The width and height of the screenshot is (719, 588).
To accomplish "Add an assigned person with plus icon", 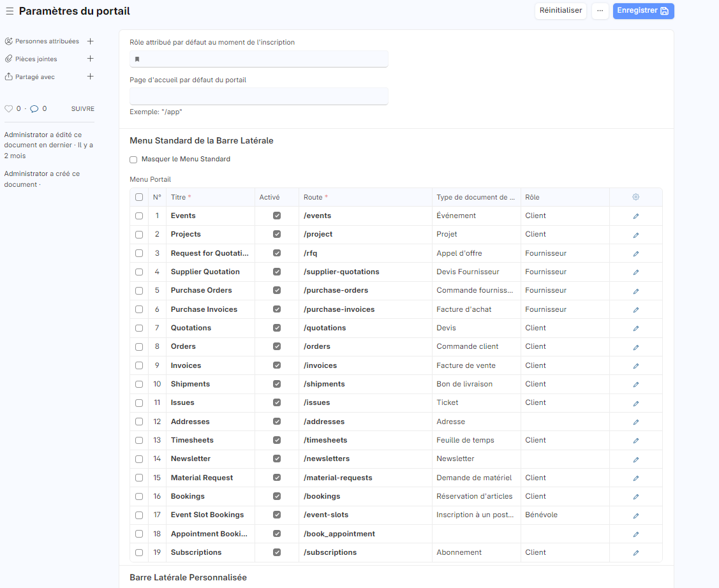I will pyautogui.click(x=90, y=41).
